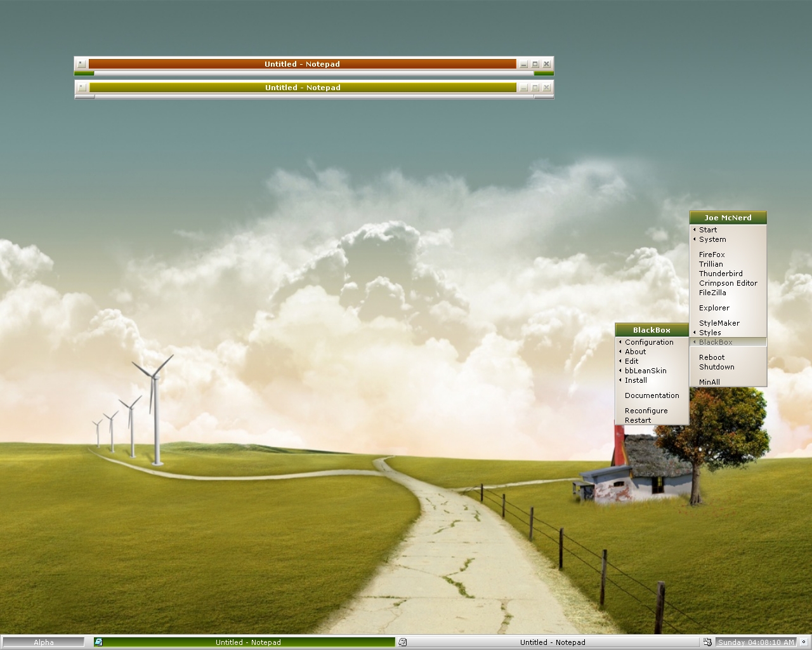
Task: Expand the Styles submenu
Action: point(728,333)
